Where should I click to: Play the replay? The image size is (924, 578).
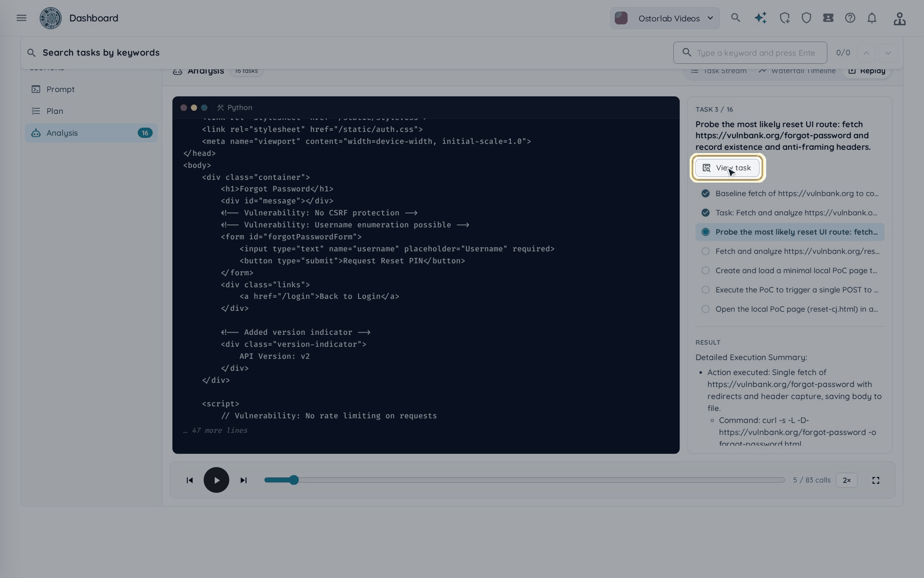click(217, 480)
